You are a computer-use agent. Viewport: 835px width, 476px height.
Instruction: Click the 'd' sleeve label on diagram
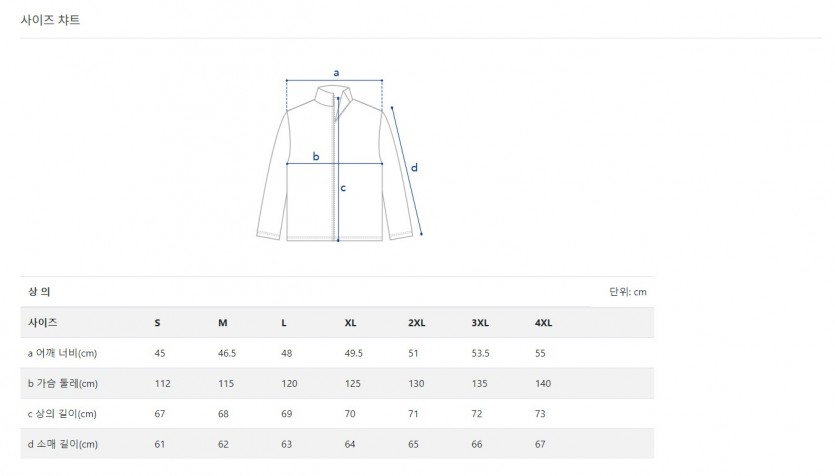(414, 167)
